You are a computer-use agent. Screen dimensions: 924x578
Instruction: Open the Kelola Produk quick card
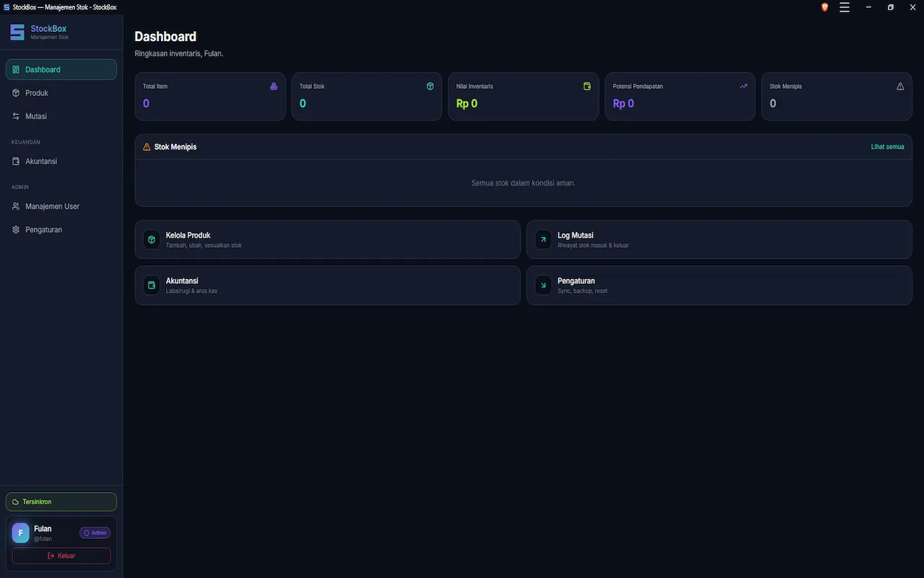click(x=327, y=239)
